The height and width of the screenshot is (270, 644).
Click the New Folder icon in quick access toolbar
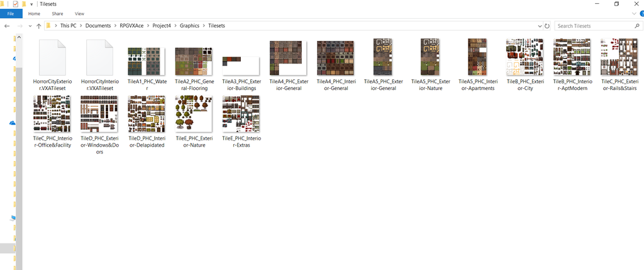point(23,4)
